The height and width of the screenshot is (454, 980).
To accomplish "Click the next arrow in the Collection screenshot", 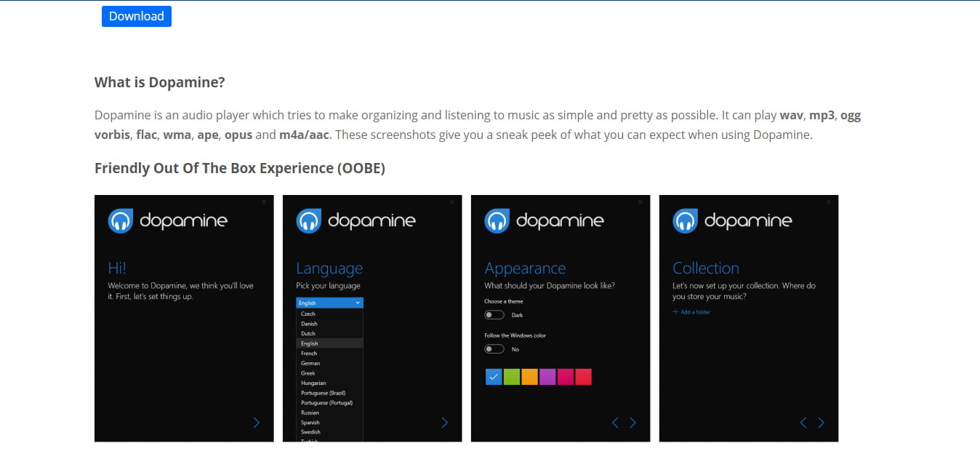I will (x=822, y=423).
